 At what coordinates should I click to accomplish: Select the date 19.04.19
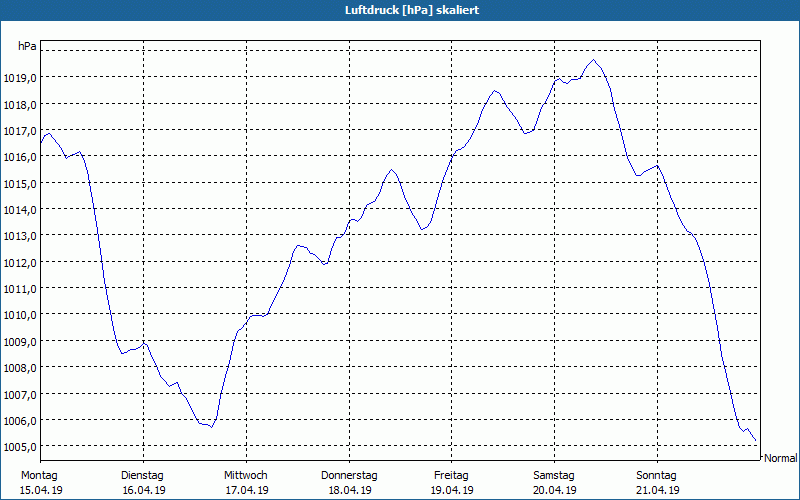pyautogui.click(x=452, y=490)
